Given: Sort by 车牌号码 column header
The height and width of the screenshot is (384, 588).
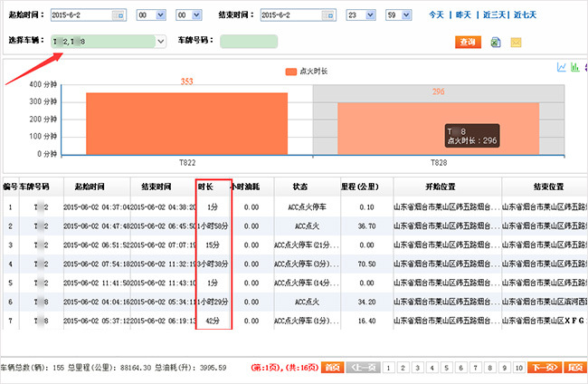Looking at the screenshot, I should [x=34, y=187].
